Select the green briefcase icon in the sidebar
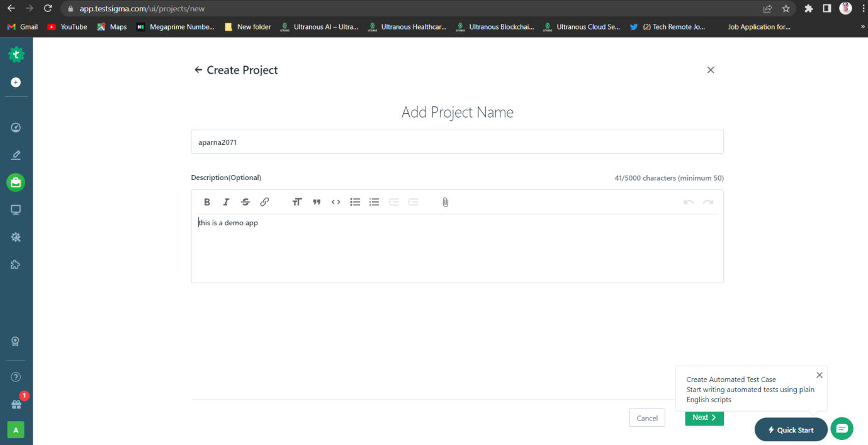 point(15,182)
